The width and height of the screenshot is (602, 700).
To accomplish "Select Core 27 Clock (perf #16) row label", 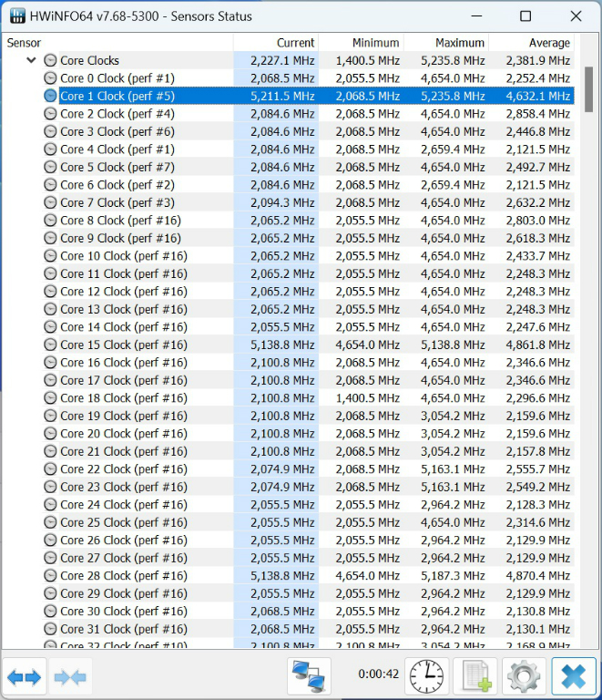I will [x=124, y=558].
